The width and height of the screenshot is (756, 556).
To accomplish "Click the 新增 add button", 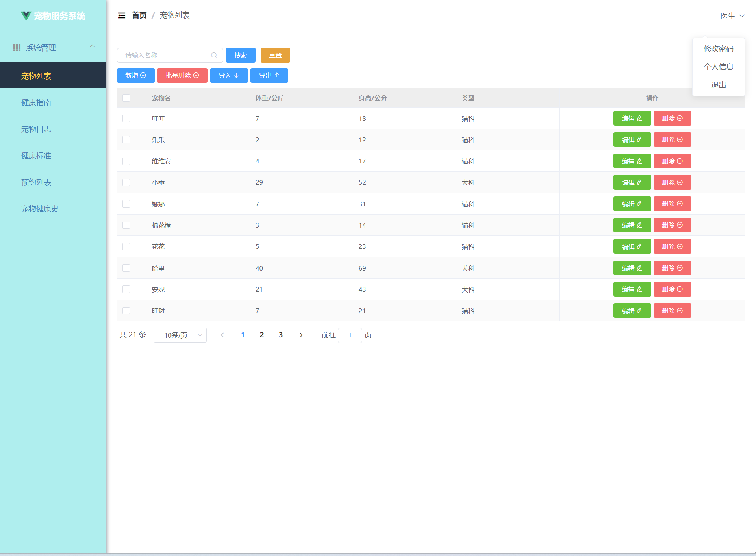I will point(135,75).
